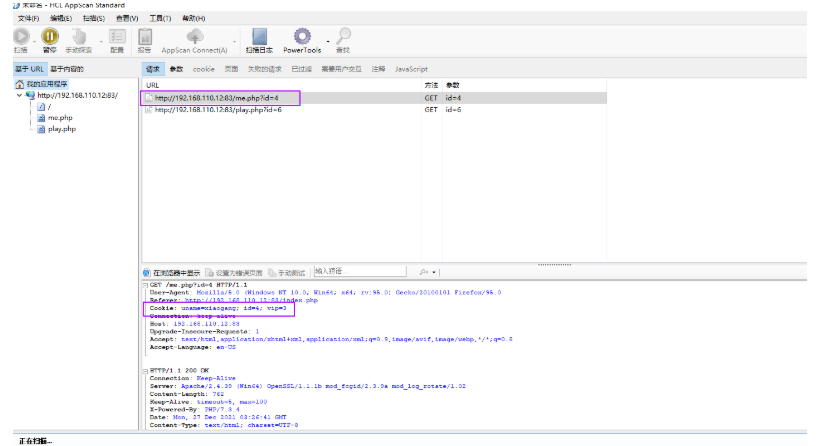
Task: Collapse the GET /me.php request section
Action: coord(145,285)
